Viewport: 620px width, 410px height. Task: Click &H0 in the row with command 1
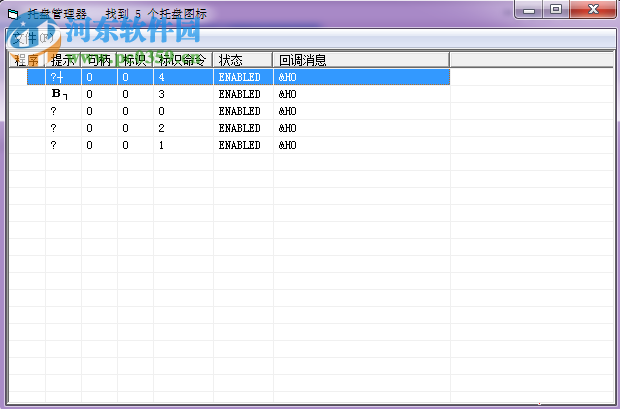click(287, 145)
